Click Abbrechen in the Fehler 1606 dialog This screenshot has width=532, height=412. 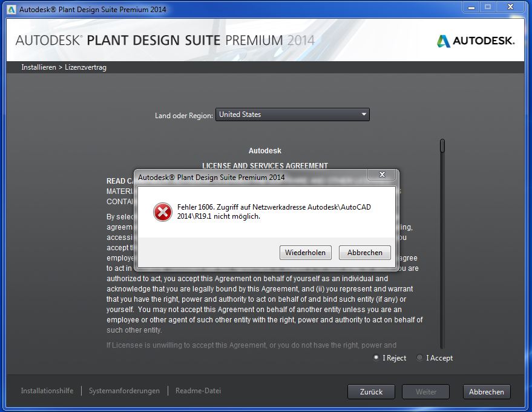[x=365, y=253]
